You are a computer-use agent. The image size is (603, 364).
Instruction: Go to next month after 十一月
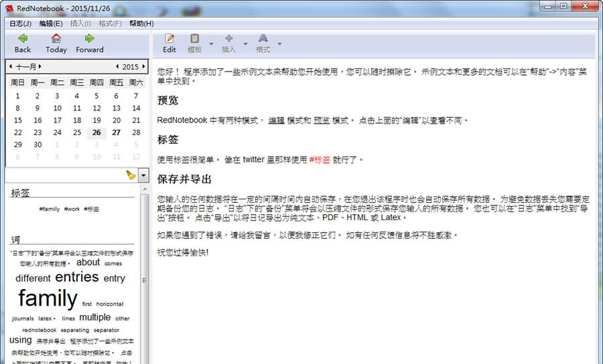[40, 66]
